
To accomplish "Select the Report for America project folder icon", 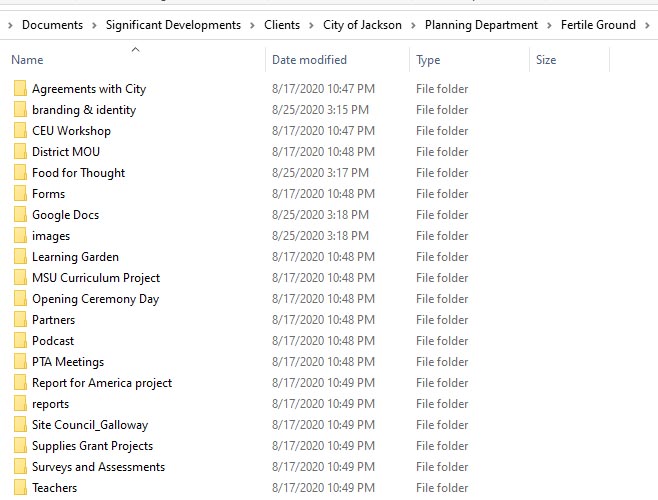I will [20, 382].
